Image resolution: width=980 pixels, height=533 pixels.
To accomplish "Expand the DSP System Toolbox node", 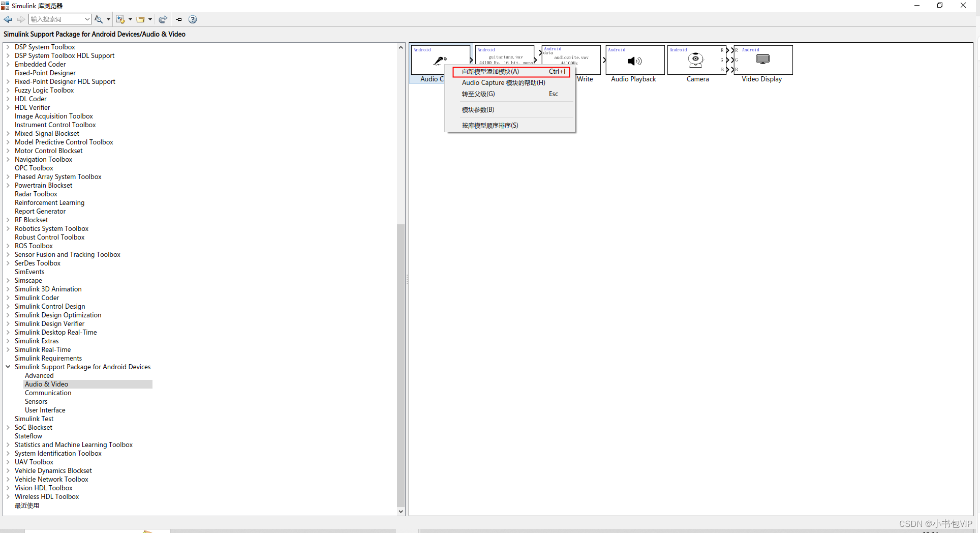I will pyautogui.click(x=8, y=47).
